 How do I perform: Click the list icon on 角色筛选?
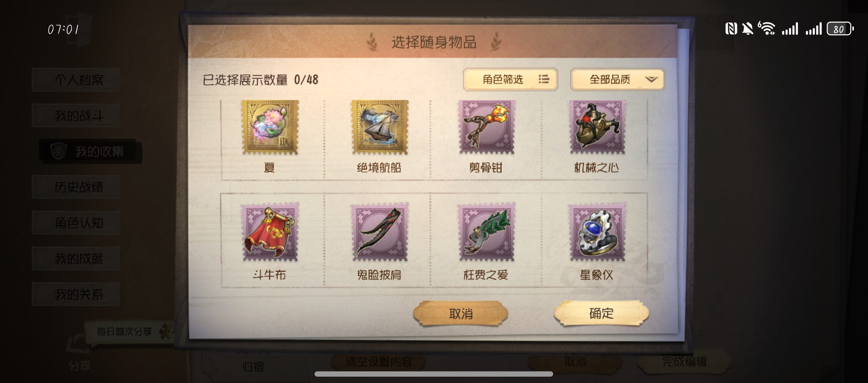pos(543,79)
